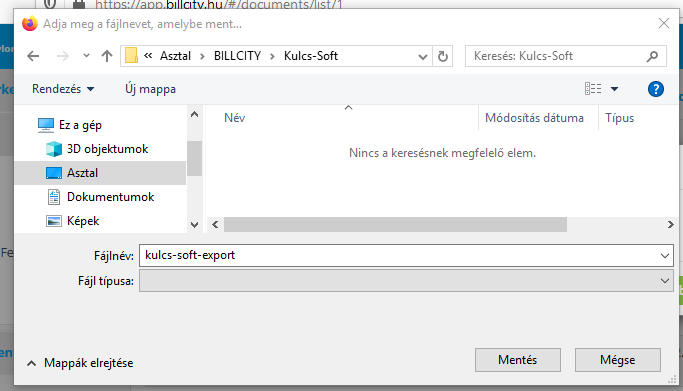Screen dimensions: 683x391
Task: Close the save dialog
Action: click(x=664, y=23)
